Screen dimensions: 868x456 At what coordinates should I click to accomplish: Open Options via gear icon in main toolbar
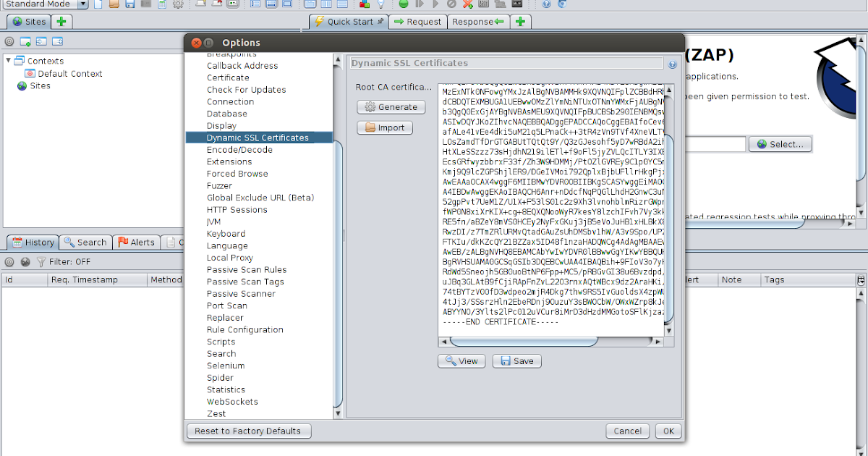point(177,4)
